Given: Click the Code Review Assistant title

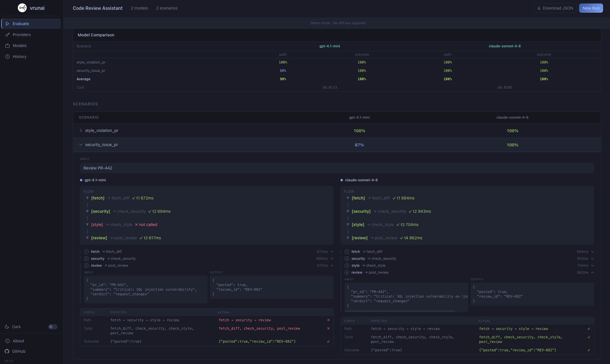Looking at the screenshot, I should coord(98,8).
